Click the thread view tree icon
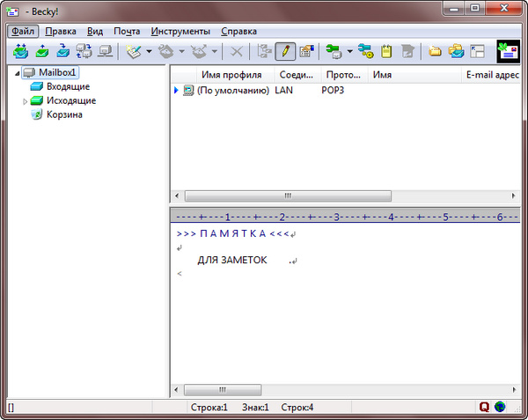This screenshot has height=420, width=528. pos(264,52)
